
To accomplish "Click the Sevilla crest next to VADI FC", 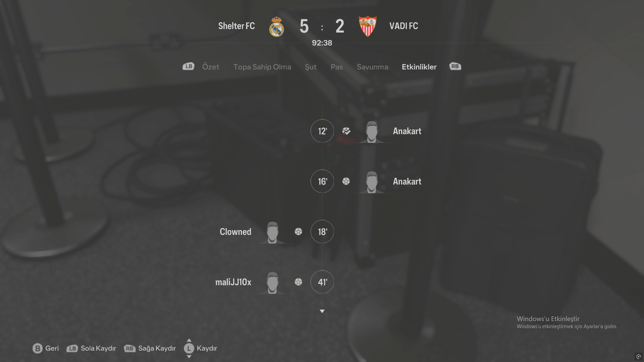I will [x=367, y=26].
